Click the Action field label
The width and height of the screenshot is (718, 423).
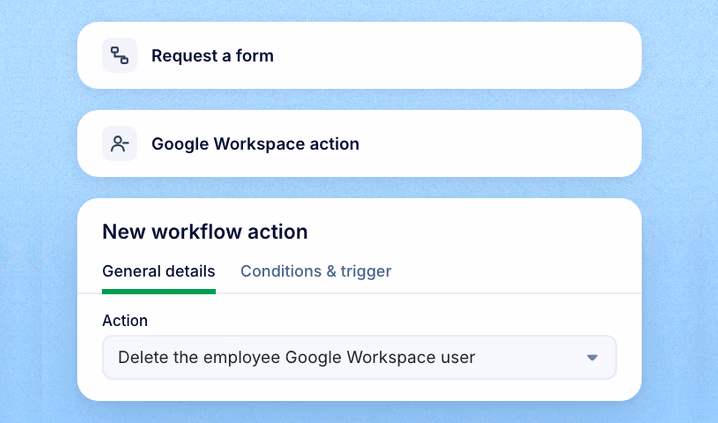click(x=125, y=320)
